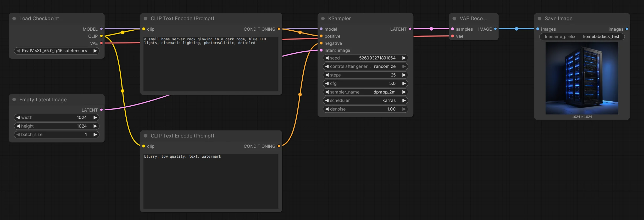Click the clip input port on the blurry prompt node
The height and width of the screenshot is (220, 644).
[x=144, y=146]
